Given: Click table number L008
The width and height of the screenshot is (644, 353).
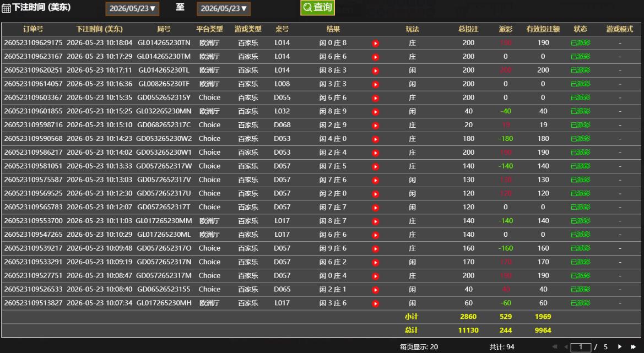Looking at the screenshot, I should point(282,84).
